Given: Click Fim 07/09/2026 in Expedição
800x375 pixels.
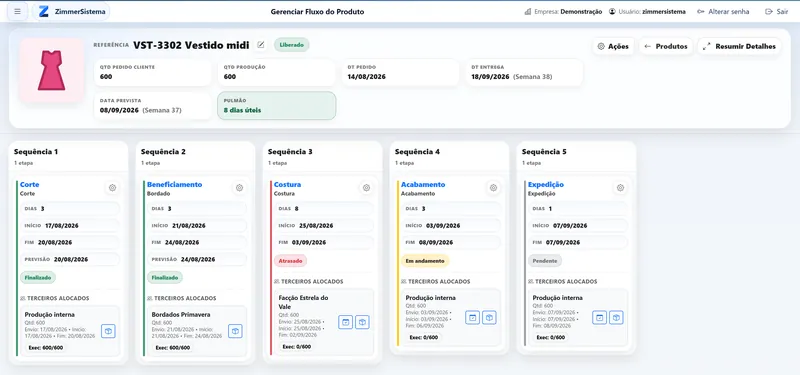Looking at the screenshot, I should coord(578,242).
